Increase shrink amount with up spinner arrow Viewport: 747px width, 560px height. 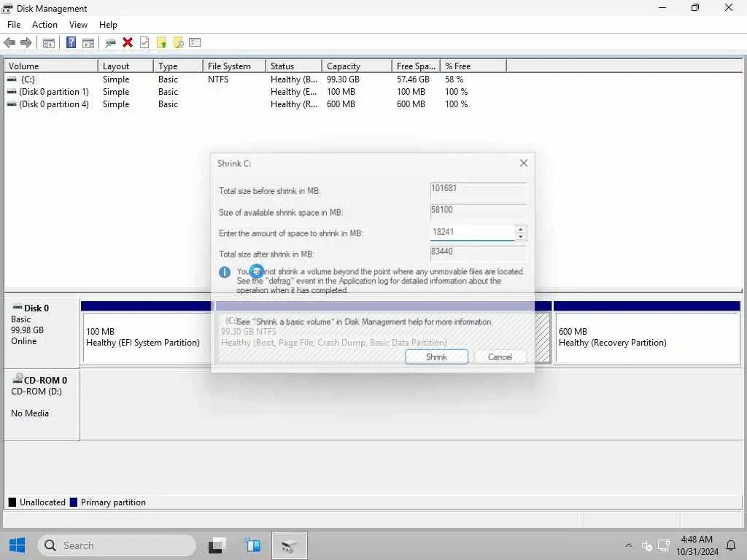tap(521, 229)
